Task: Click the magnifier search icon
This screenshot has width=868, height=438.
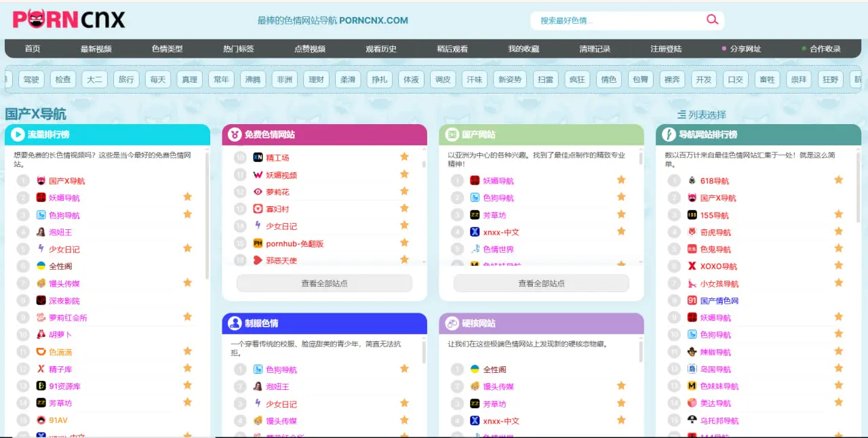Action: coord(712,20)
